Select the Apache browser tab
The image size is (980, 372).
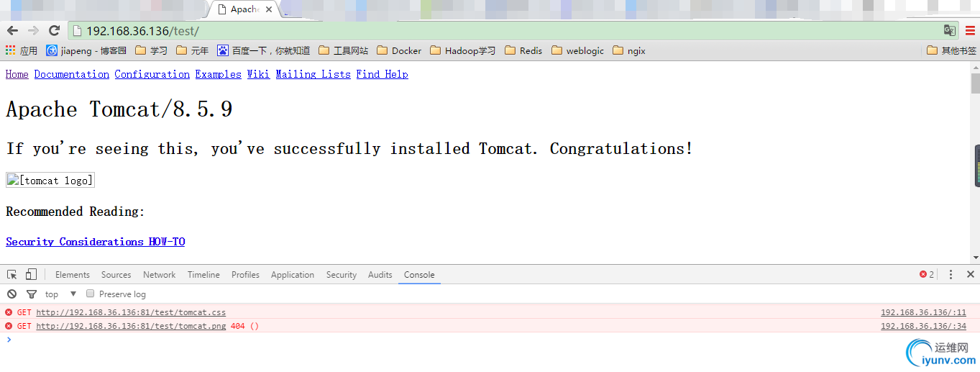(x=242, y=9)
